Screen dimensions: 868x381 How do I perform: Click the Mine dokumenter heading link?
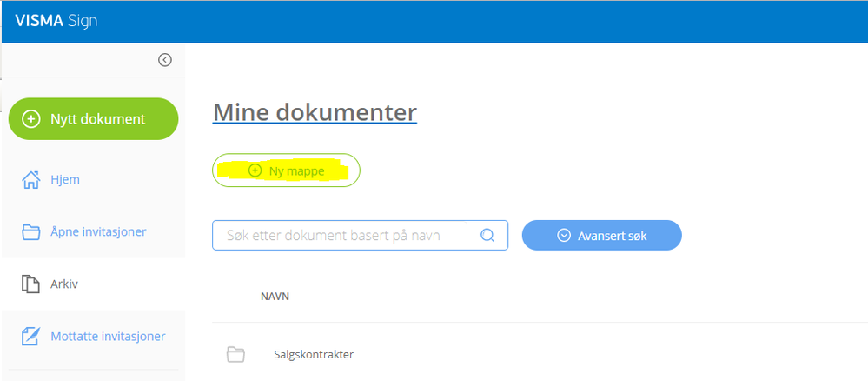click(x=315, y=112)
